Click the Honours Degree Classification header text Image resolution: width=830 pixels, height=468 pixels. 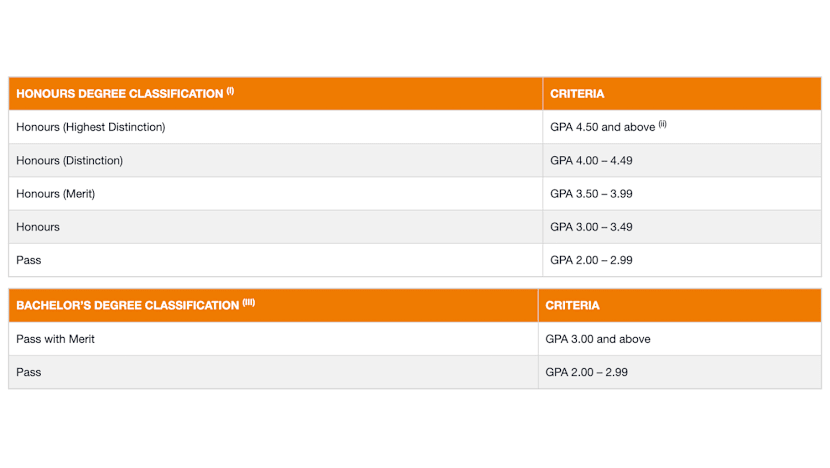pyautogui.click(x=119, y=94)
